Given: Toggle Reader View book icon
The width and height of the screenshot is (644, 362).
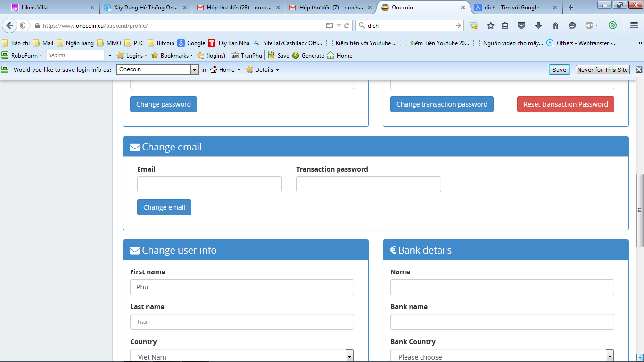Looking at the screenshot, I should [x=329, y=25].
